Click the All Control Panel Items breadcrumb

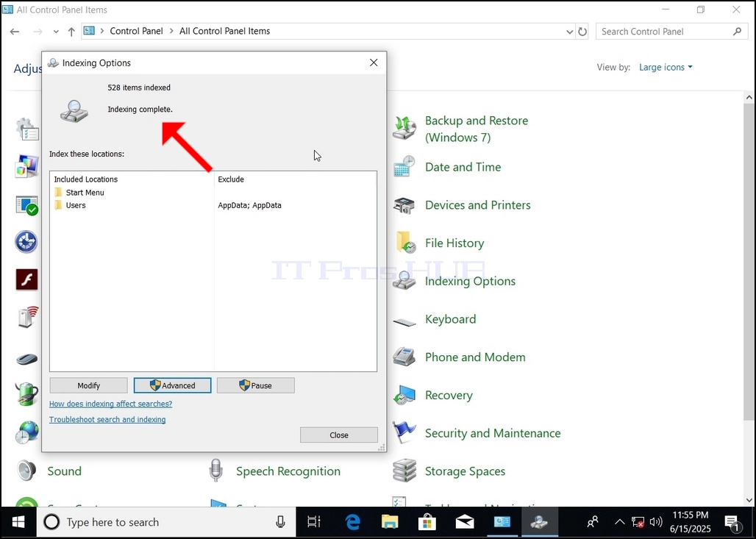pos(225,31)
